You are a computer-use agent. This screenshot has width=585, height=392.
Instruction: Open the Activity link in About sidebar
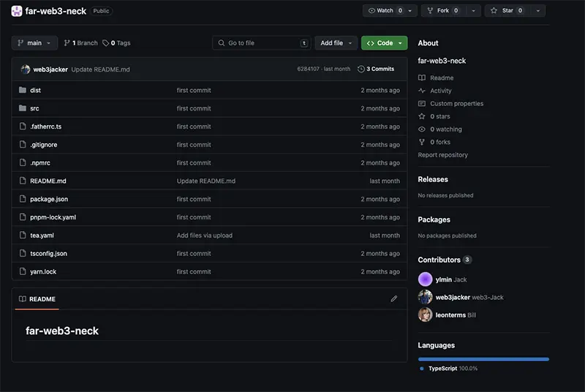[440, 91]
